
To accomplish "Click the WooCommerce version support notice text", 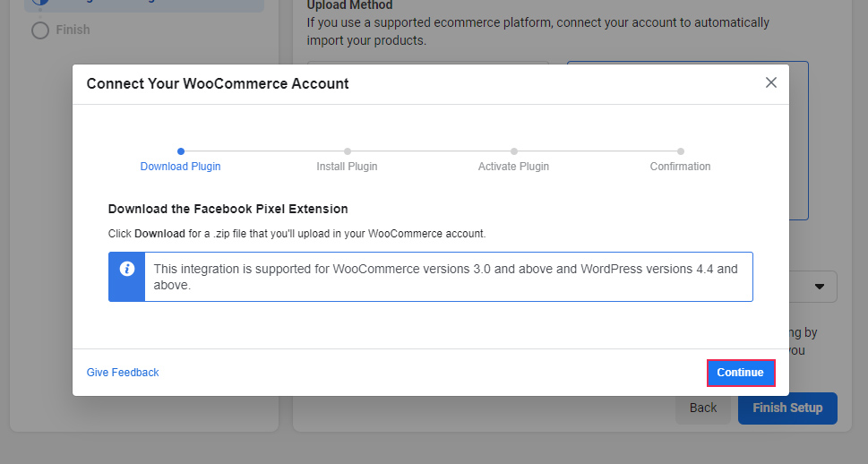I will pyautogui.click(x=445, y=277).
